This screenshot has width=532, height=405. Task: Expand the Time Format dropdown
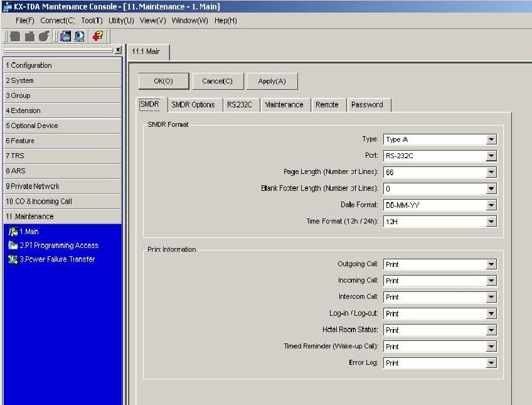pos(491,222)
